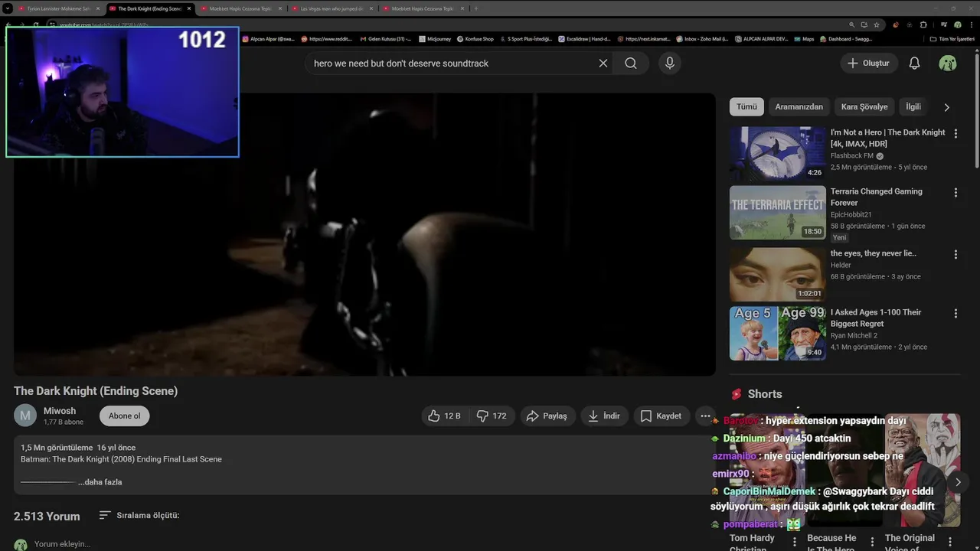Open the Miwosh channel avatar

pyautogui.click(x=25, y=416)
